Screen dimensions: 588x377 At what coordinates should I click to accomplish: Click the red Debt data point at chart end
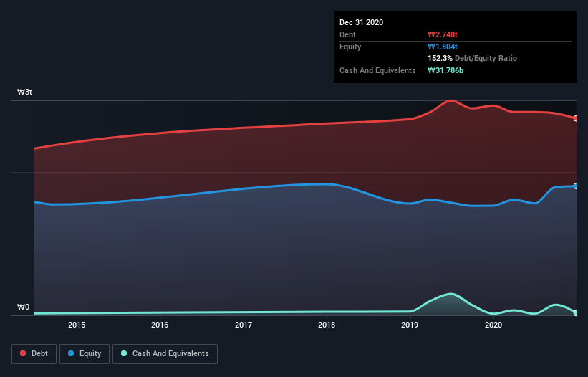(x=576, y=118)
